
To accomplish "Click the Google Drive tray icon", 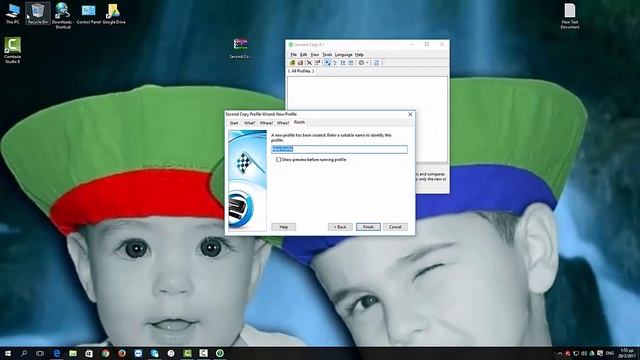I will (x=592, y=353).
